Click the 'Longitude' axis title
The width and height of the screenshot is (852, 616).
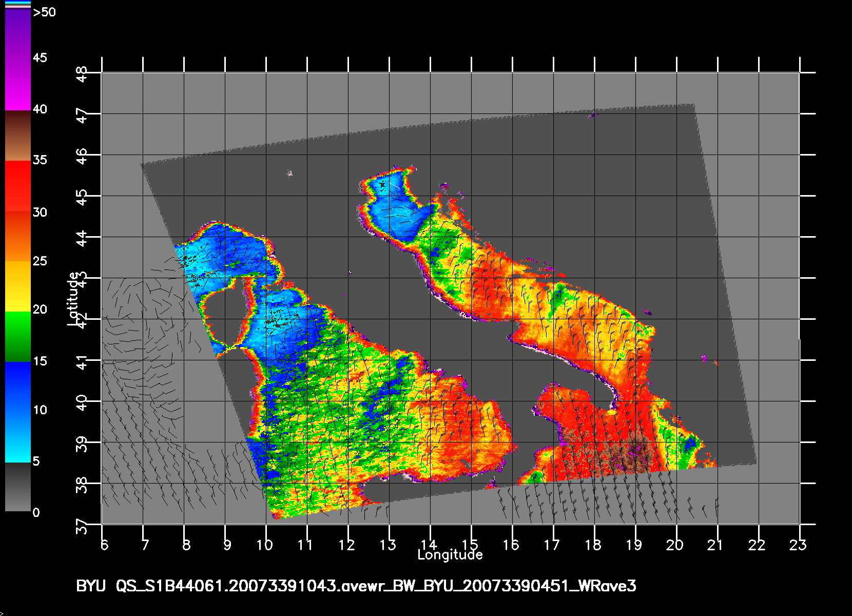point(450,554)
